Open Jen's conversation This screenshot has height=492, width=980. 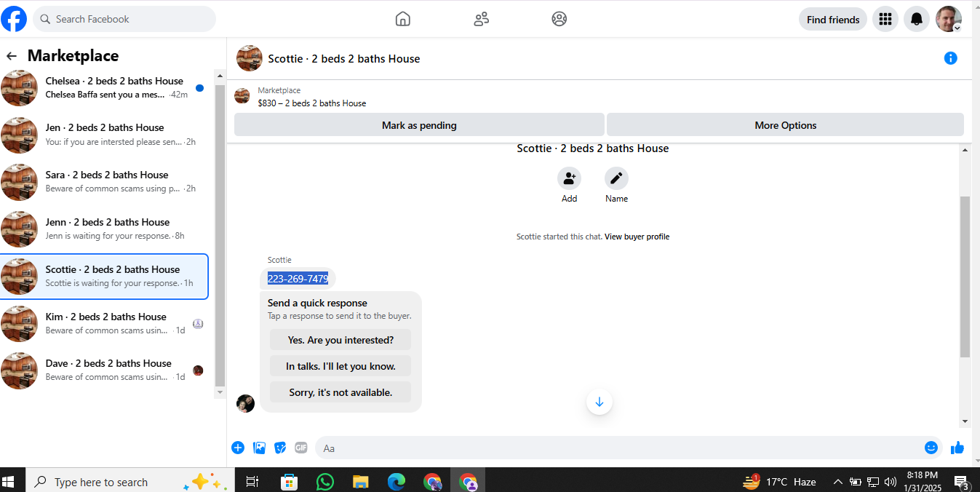(104, 135)
